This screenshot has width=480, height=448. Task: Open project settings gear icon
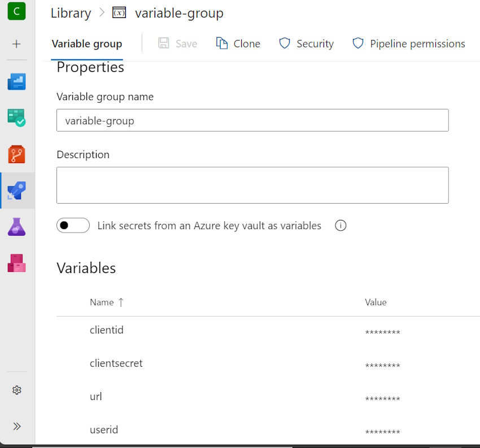(17, 390)
